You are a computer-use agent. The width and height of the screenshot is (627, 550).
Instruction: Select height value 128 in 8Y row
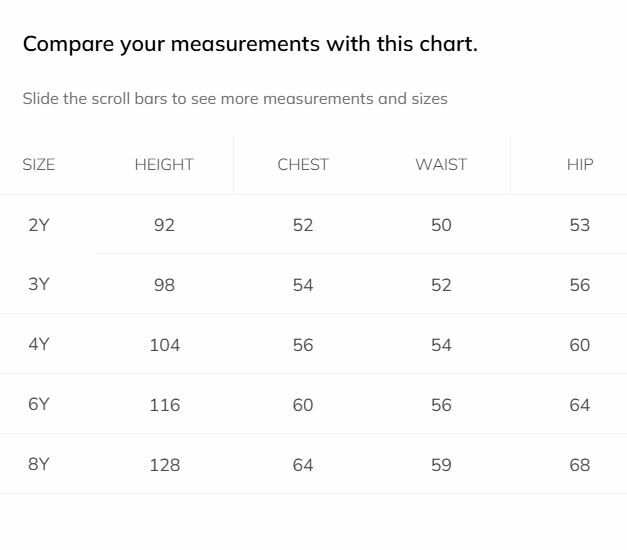164,465
